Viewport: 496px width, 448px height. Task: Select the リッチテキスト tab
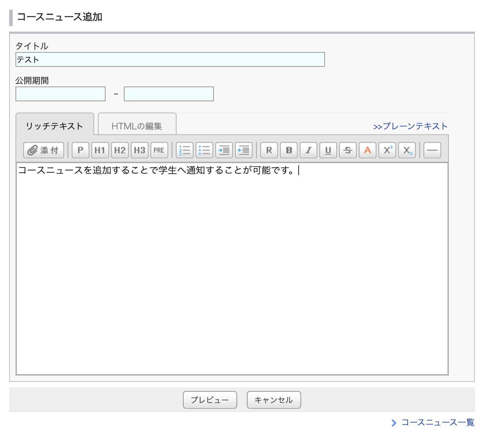[x=55, y=126]
